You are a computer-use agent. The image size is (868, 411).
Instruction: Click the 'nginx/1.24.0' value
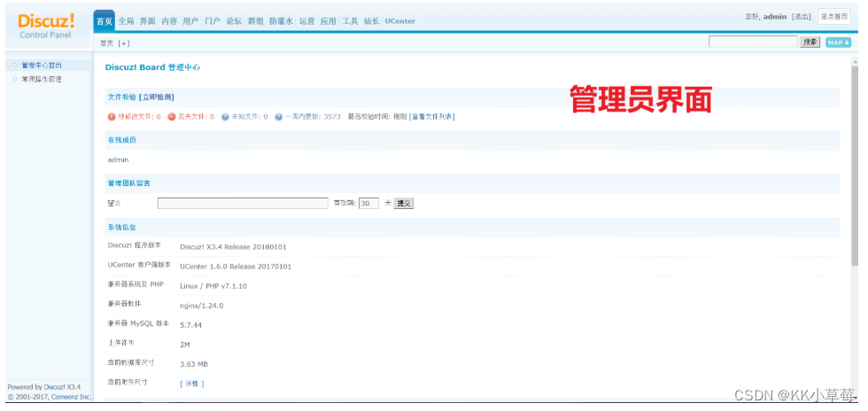tap(202, 306)
